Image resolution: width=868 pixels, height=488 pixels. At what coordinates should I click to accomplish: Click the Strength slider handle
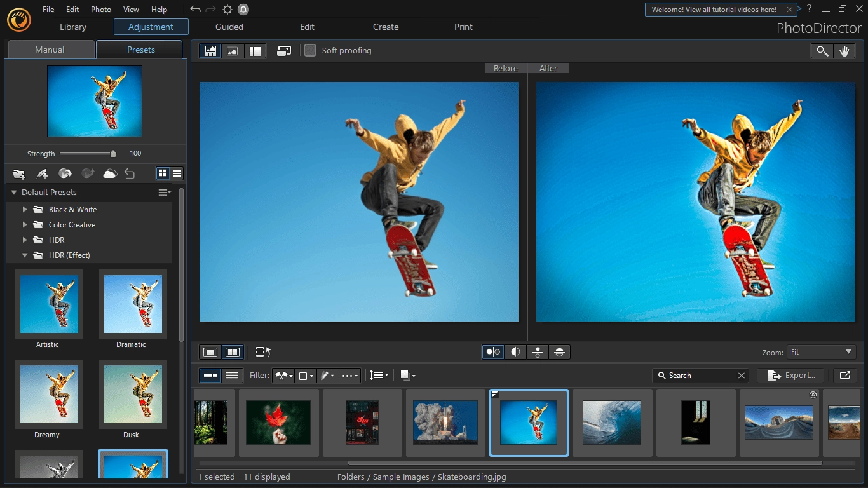[113, 153]
